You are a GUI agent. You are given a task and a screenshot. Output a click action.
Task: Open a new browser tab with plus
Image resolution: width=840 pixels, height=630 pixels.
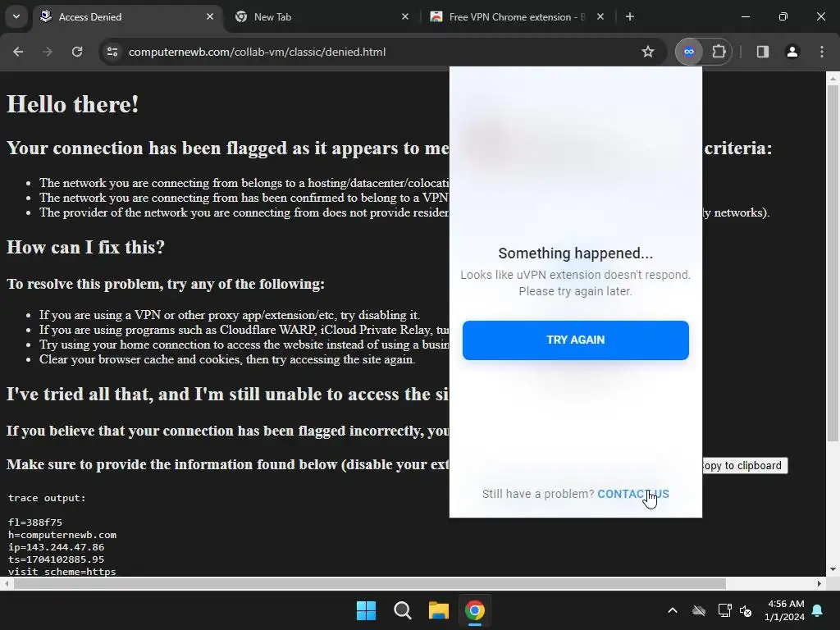pyautogui.click(x=630, y=17)
